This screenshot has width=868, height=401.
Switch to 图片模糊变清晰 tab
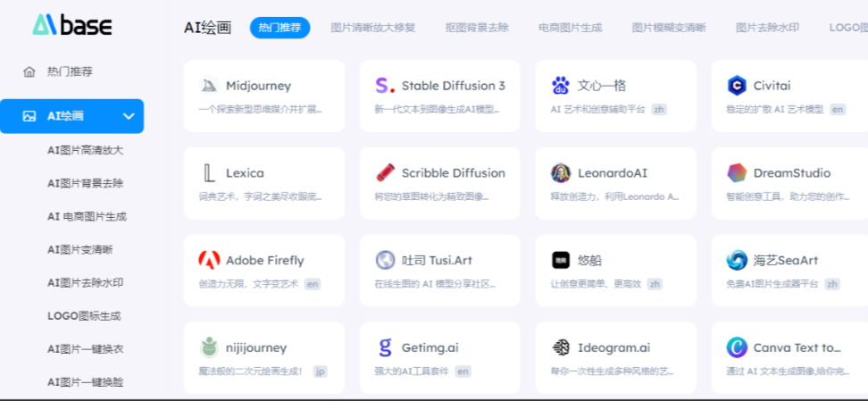(x=669, y=28)
